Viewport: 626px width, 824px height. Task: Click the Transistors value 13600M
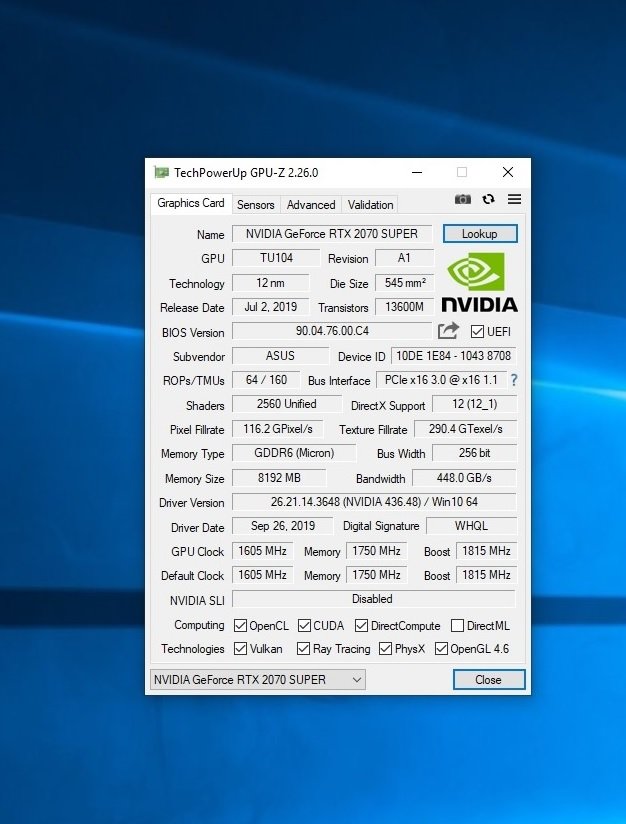point(405,307)
